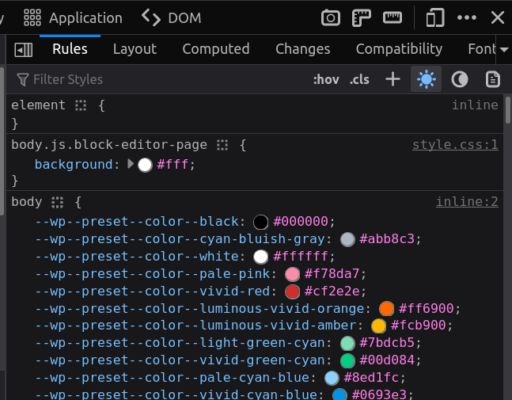This screenshot has width=512, height=400.
Task: Toggle light color scheme simulation
Action: (x=426, y=79)
